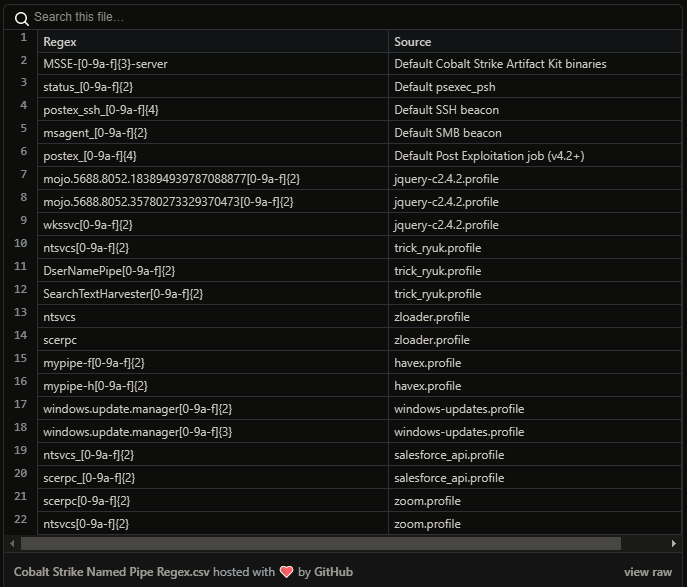Click the left arrow of the horizontal scrollbar
The width and height of the screenshot is (687, 587).
(12, 544)
